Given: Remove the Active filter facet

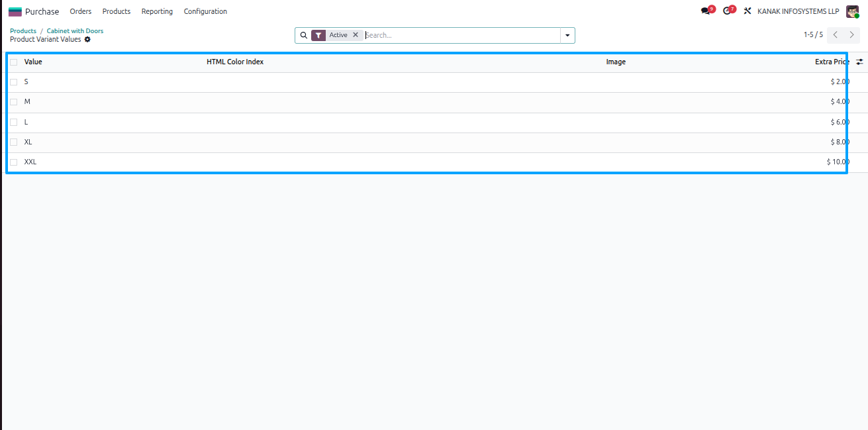Looking at the screenshot, I should pos(356,35).
